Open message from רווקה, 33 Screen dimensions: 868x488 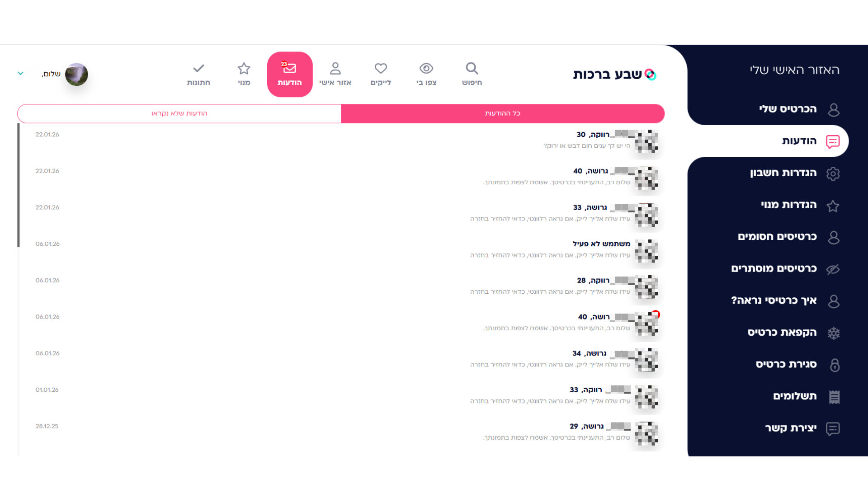(341, 396)
